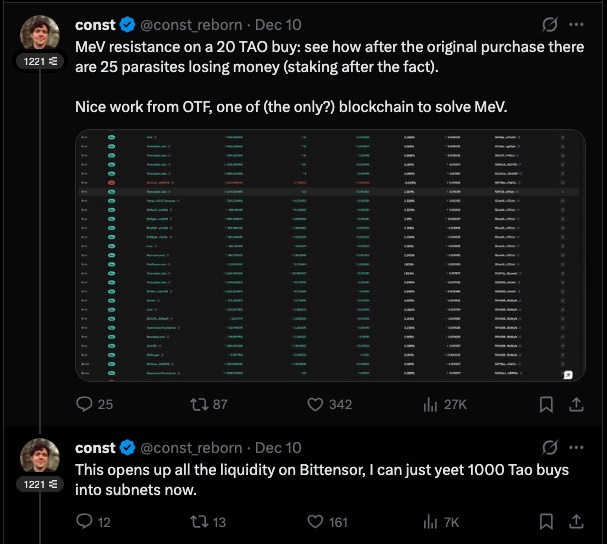
Task: Open more options on first tweet
Action: tap(577, 24)
